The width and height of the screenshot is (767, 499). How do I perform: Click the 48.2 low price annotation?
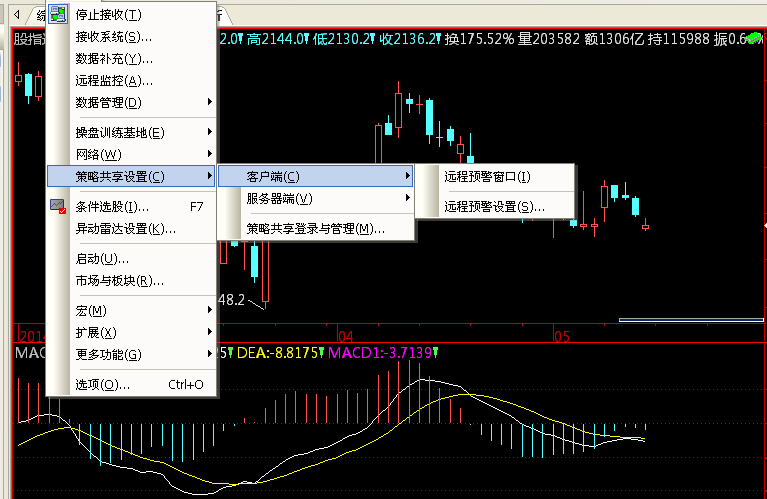pyautogui.click(x=231, y=299)
